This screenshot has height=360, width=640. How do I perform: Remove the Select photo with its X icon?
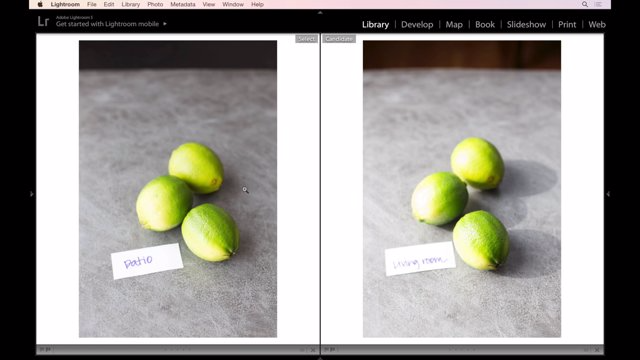[313, 350]
